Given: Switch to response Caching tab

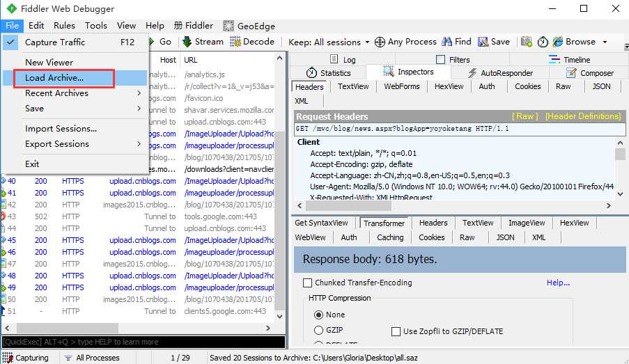Looking at the screenshot, I should [390, 237].
